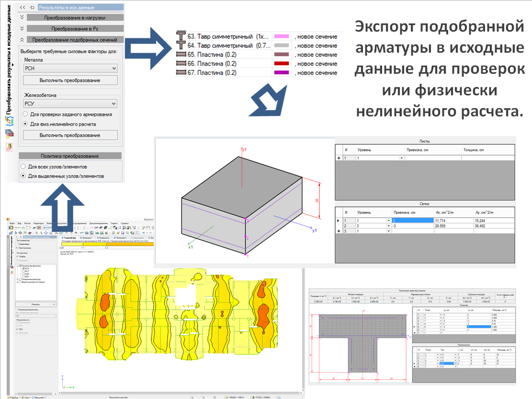Open the Уровень dropdown in Сетки row 2
This screenshot has height=399, width=532.
click(x=388, y=226)
